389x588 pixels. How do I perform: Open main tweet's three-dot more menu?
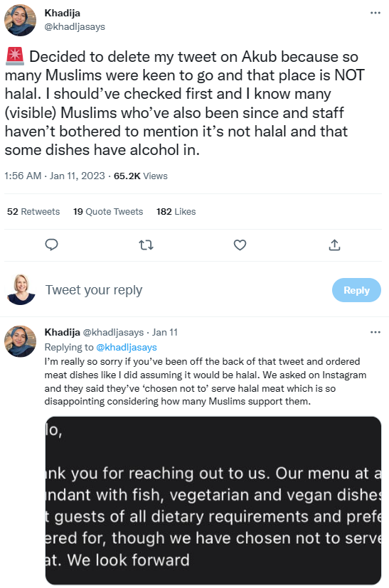[x=375, y=13]
